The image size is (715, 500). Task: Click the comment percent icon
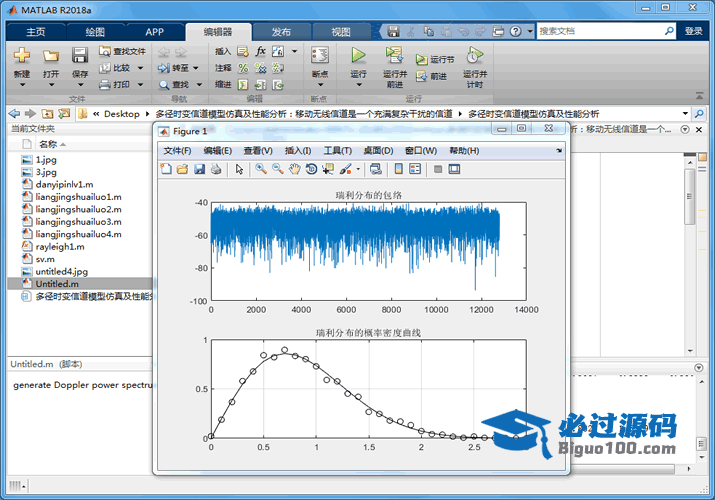(243, 68)
